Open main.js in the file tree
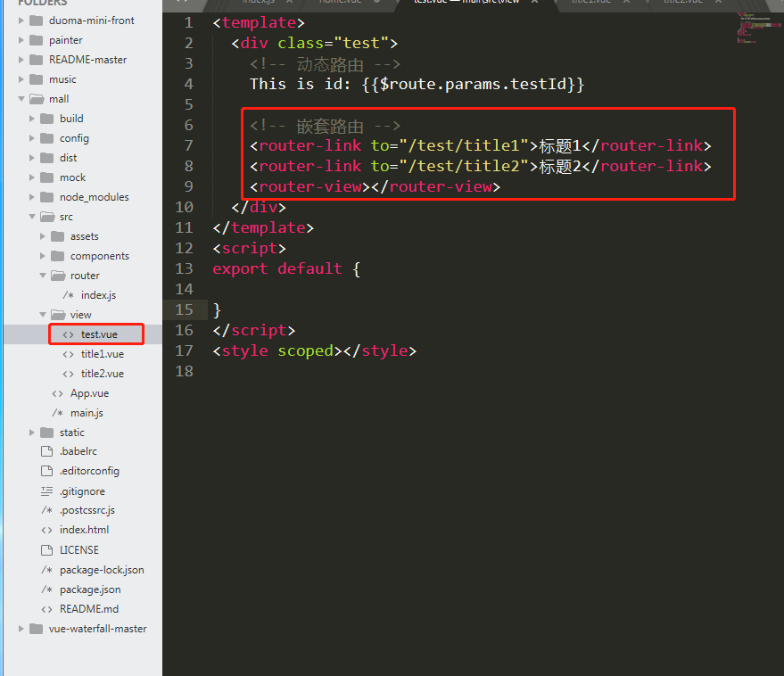The height and width of the screenshot is (676, 784). [87, 413]
